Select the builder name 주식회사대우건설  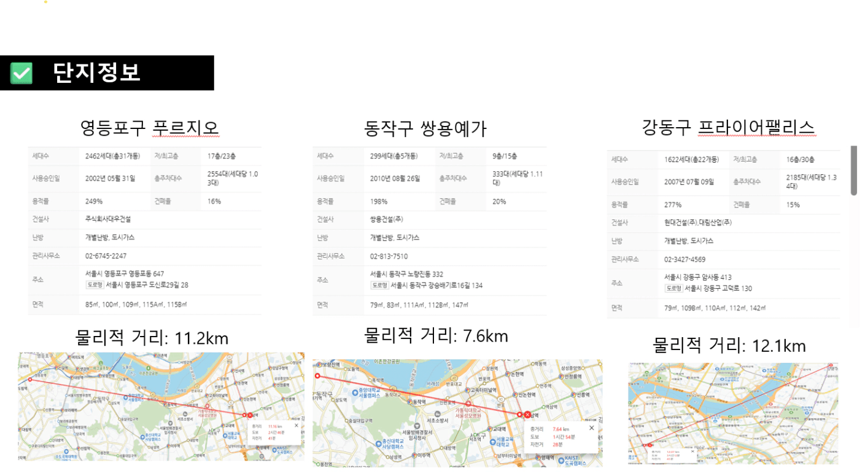[108, 219]
